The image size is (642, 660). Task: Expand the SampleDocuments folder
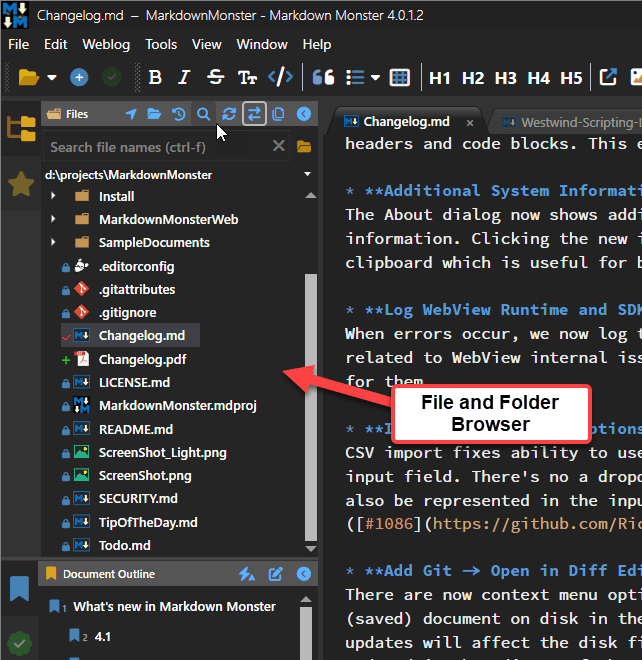pos(53,242)
